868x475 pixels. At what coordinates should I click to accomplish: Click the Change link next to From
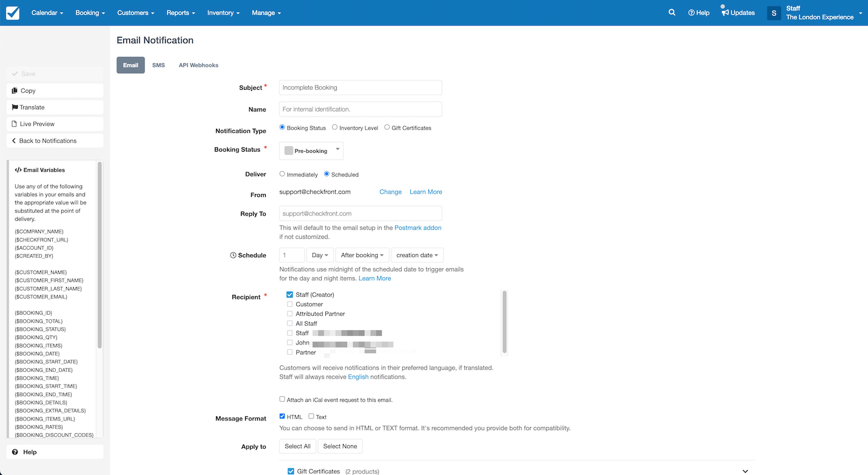point(390,192)
